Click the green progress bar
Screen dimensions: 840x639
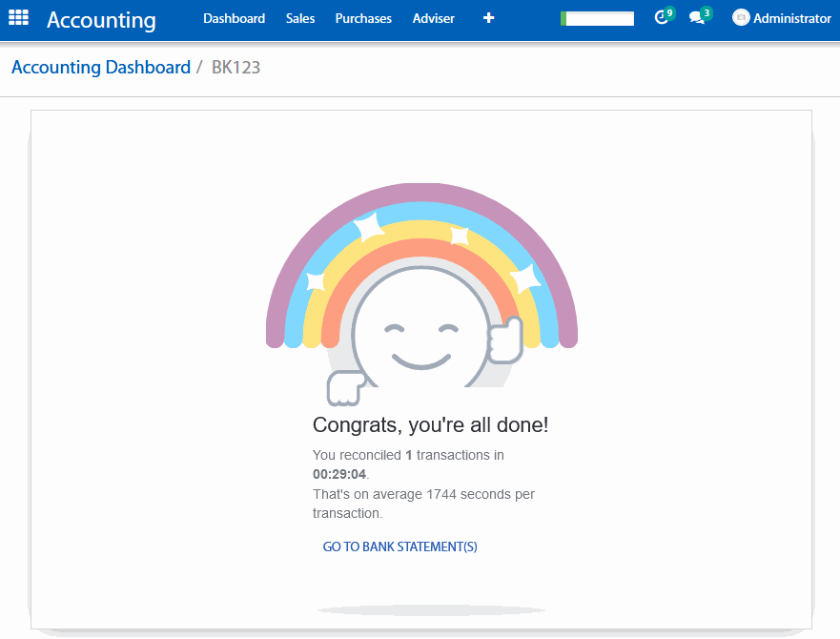597,18
